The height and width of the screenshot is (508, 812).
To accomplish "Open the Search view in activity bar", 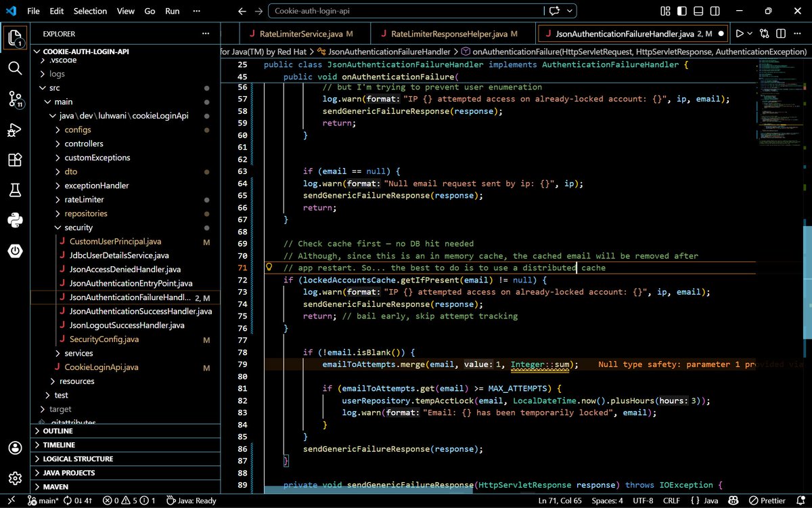I will coord(15,67).
